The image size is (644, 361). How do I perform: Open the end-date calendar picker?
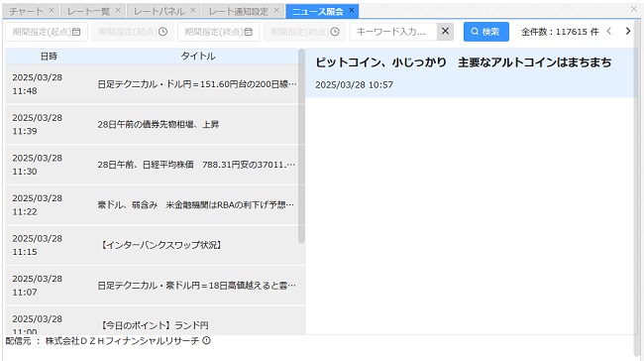pyautogui.click(x=248, y=32)
